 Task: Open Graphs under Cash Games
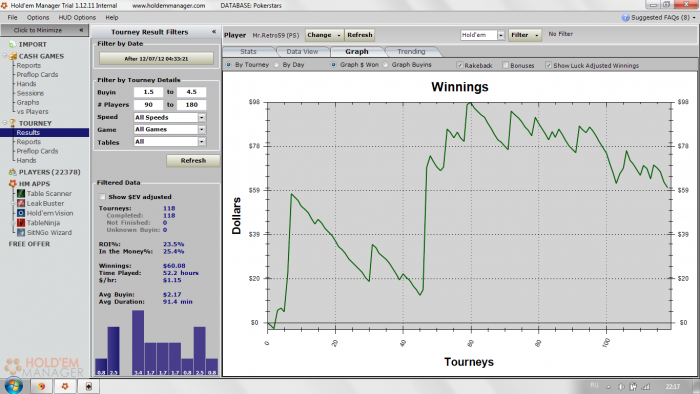coord(28,102)
